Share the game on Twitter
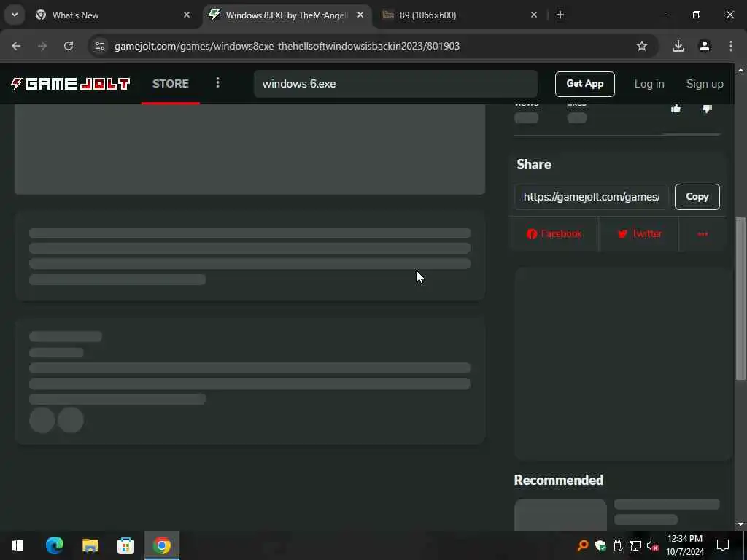Screen dimensions: 747x560 click(639, 234)
